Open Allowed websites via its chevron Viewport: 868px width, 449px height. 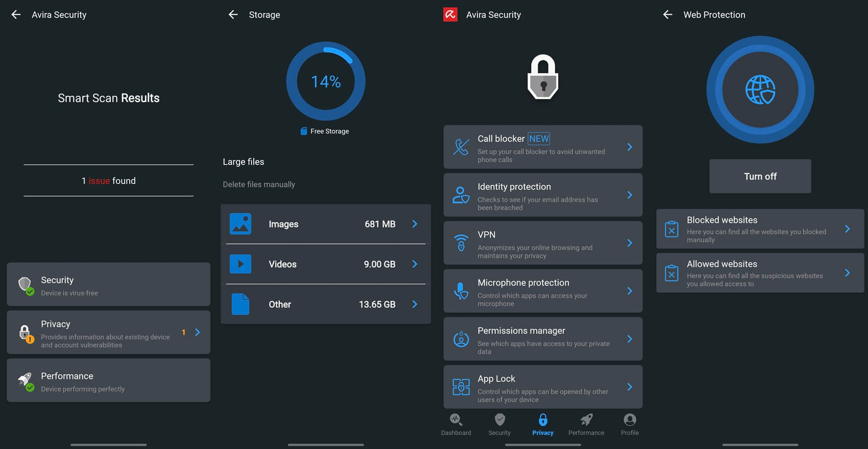click(847, 273)
